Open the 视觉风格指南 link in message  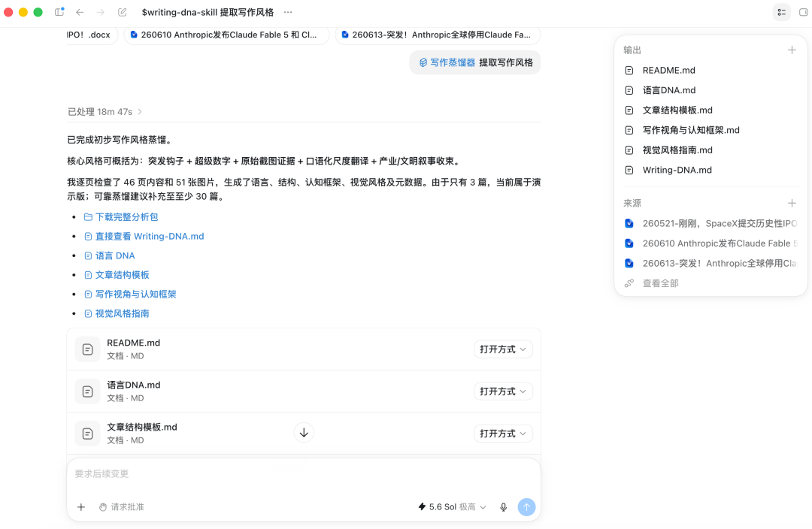(117, 313)
